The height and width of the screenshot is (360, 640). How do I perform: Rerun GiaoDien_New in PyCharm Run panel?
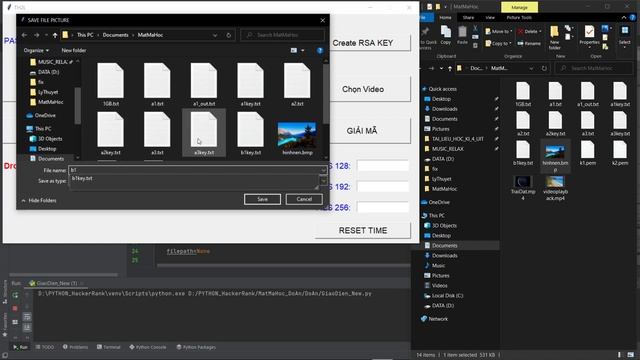pos(15,295)
